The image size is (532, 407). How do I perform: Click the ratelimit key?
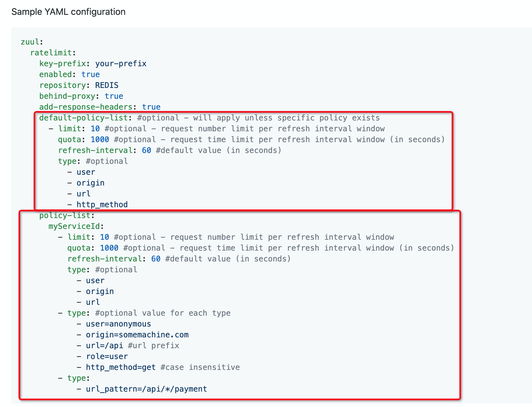coord(51,53)
